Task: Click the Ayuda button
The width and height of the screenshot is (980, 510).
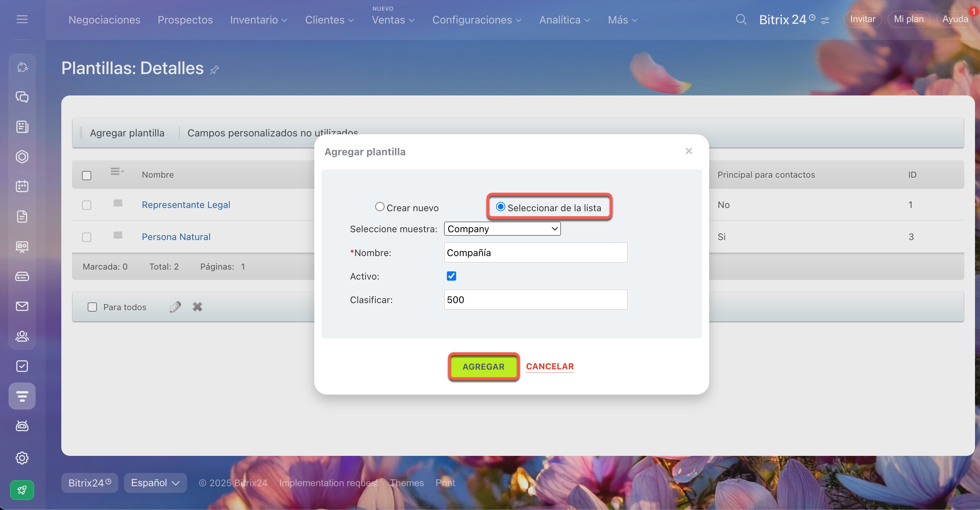Action: tap(955, 19)
